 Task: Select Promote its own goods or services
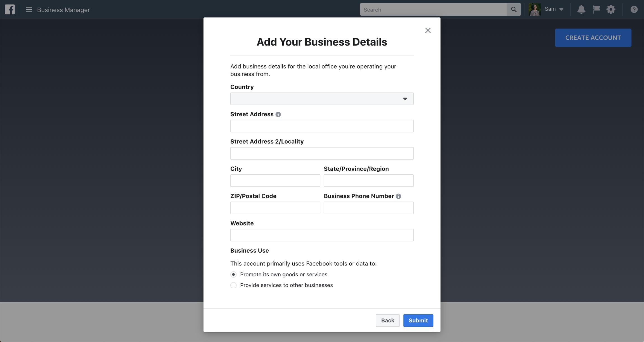[x=233, y=275]
